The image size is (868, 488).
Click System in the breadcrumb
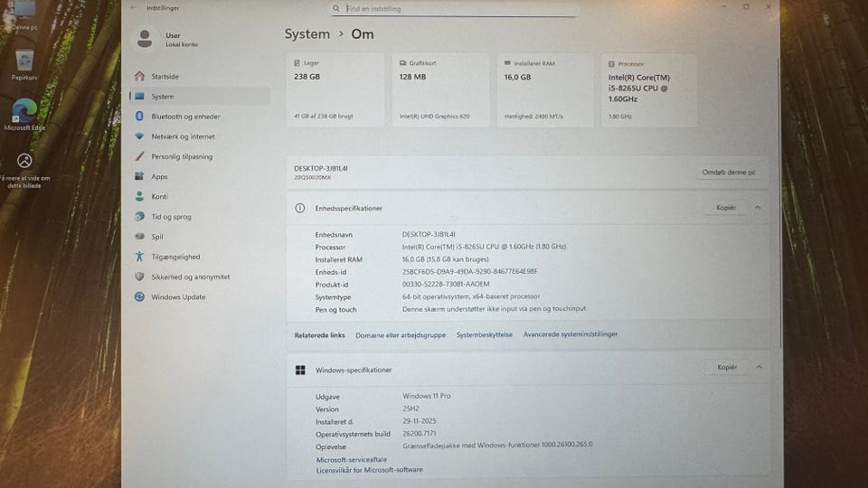(x=307, y=33)
